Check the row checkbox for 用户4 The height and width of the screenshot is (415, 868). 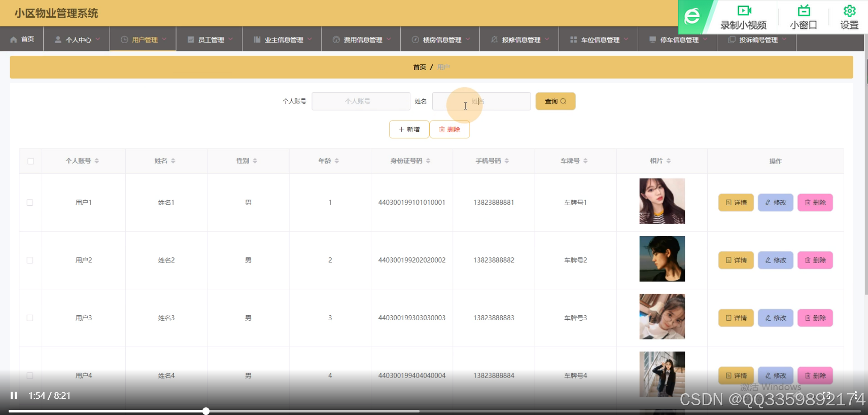coord(30,375)
